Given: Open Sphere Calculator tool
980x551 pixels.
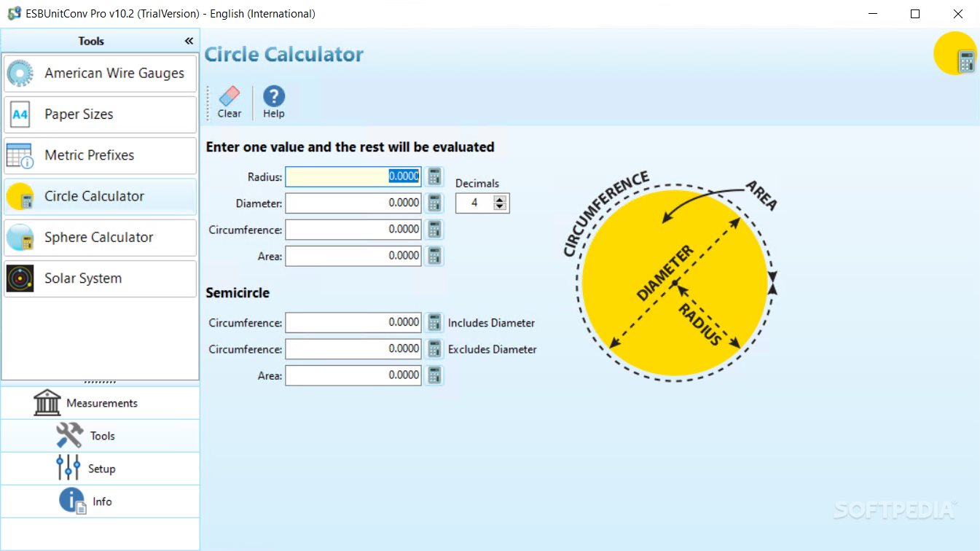Looking at the screenshot, I should [x=100, y=238].
